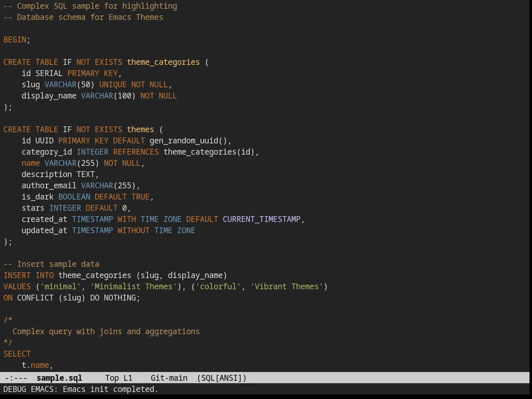
Task: Click the string 'Minimalist Themes'
Action: pyautogui.click(x=133, y=286)
